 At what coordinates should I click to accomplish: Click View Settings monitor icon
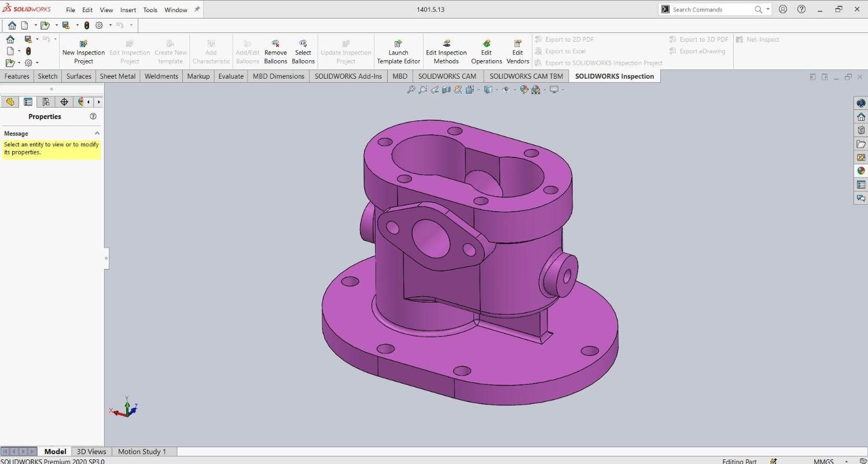tap(554, 90)
